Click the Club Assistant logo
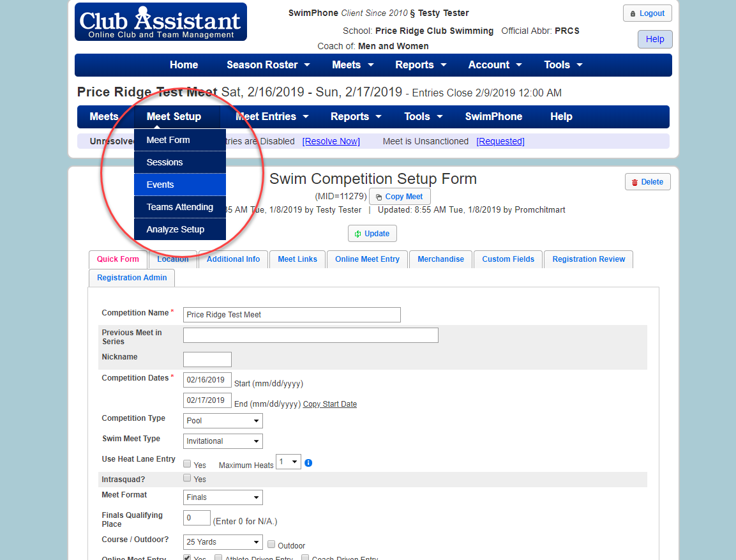The height and width of the screenshot is (560, 736). [x=160, y=22]
